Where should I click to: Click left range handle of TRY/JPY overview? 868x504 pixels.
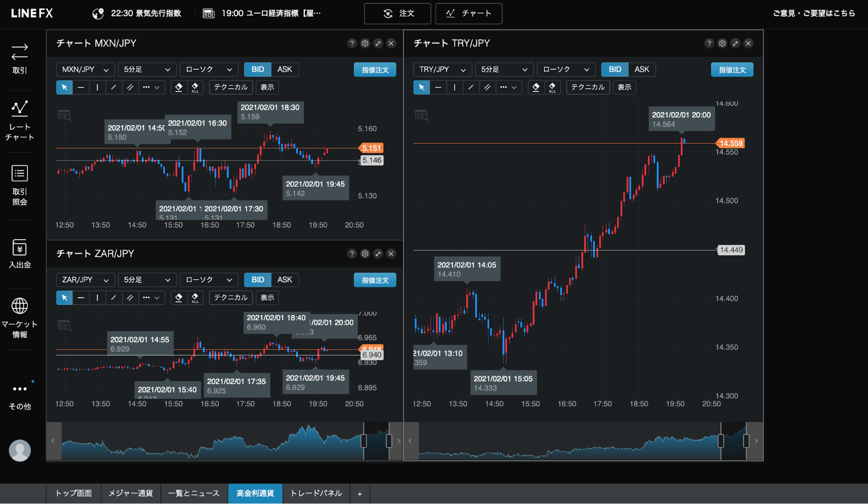(721, 441)
